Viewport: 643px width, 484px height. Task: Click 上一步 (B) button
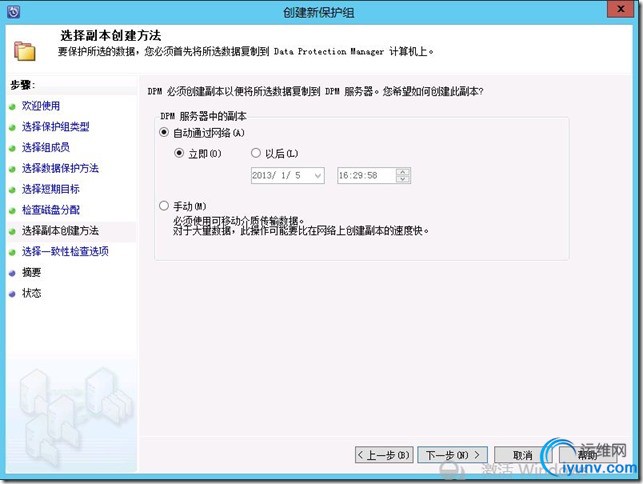coord(384,455)
